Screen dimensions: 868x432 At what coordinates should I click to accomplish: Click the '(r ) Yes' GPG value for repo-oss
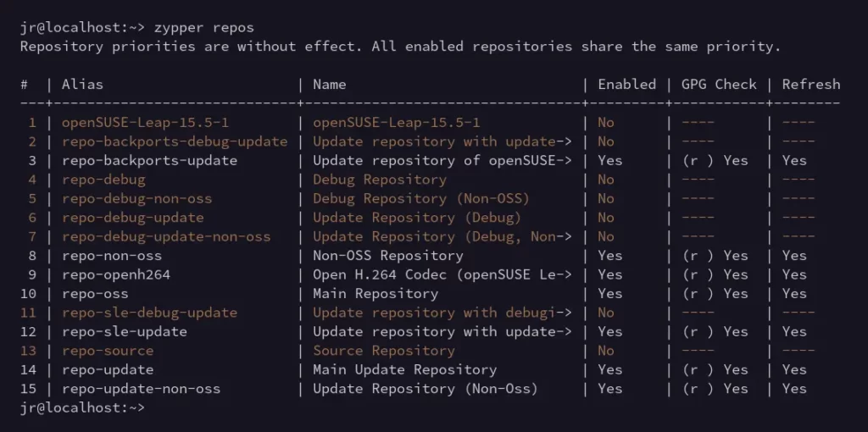[x=715, y=294]
